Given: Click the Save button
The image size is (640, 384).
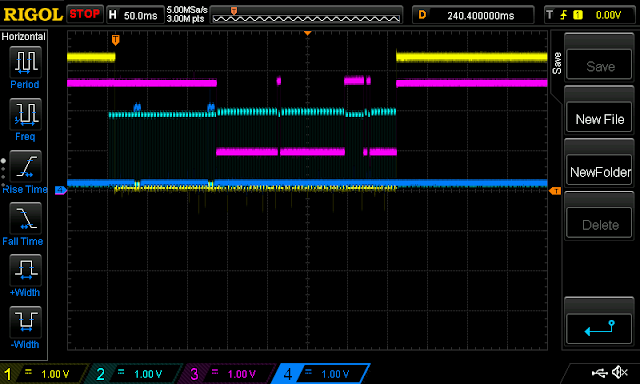Looking at the screenshot, I should [599, 64].
